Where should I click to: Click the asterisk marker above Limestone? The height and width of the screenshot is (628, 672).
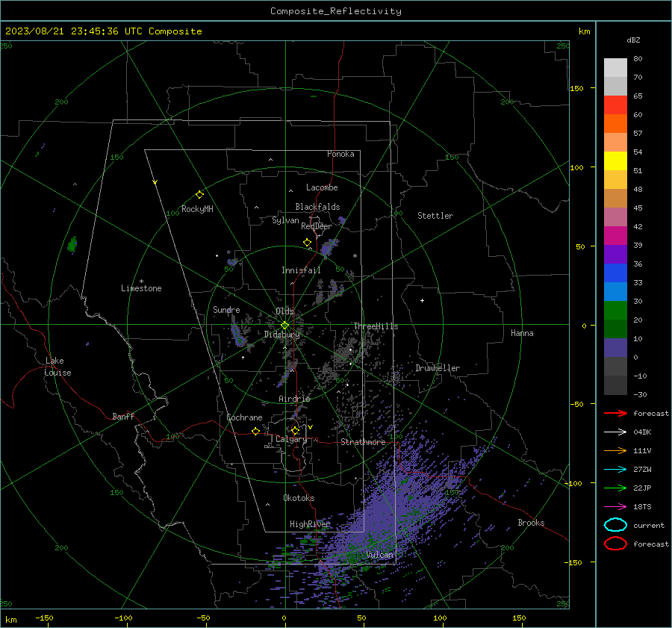coord(141,282)
